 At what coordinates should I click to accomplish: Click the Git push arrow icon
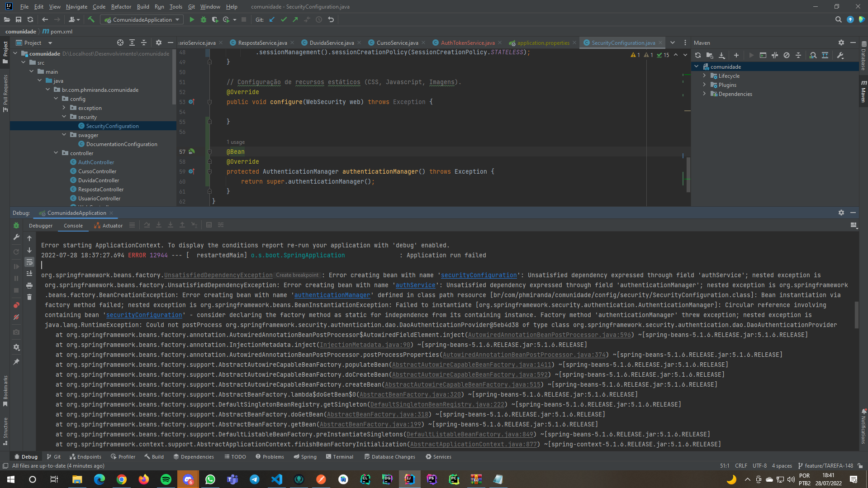(295, 19)
